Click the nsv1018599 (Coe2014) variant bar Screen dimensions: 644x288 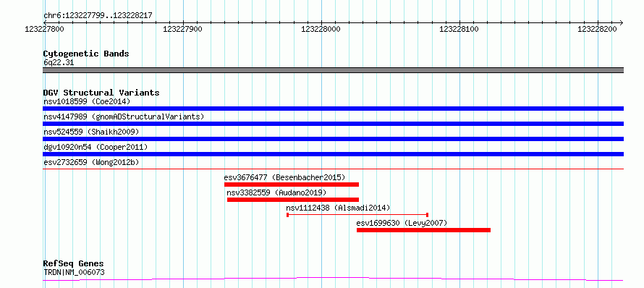pos(333,109)
